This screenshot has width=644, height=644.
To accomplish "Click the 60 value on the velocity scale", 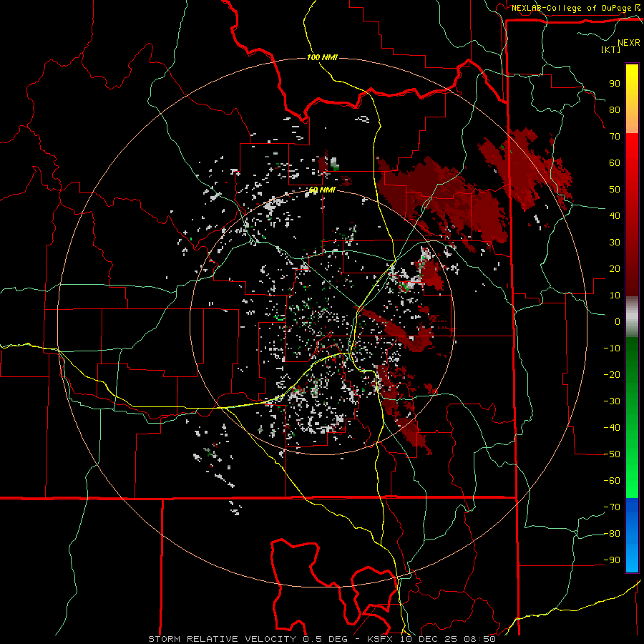I will point(615,163).
